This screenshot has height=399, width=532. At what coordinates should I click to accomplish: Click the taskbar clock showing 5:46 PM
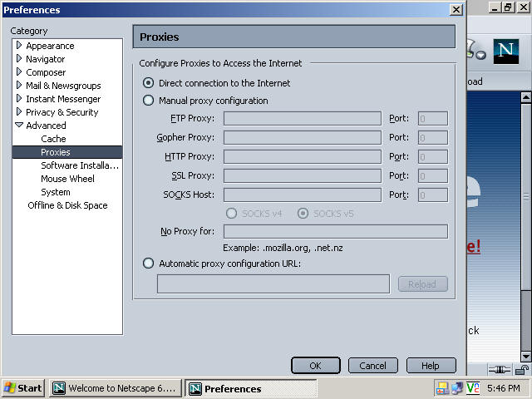coord(504,388)
